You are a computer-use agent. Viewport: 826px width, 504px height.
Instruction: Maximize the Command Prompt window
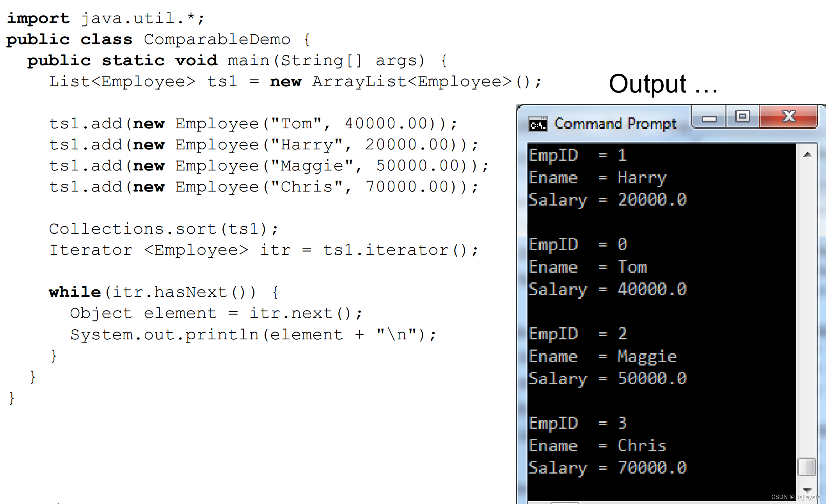[743, 117]
